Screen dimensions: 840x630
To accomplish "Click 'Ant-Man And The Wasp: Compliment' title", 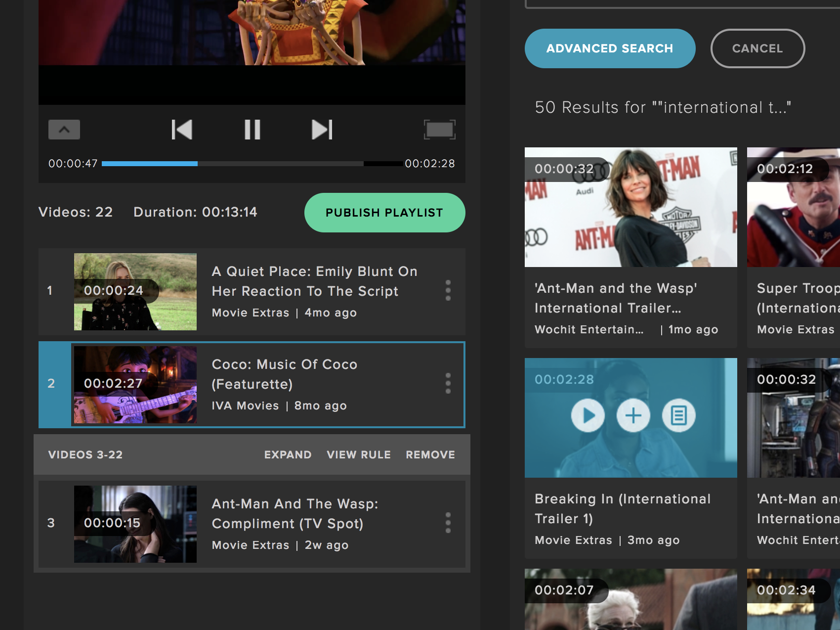I will (x=295, y=514).
